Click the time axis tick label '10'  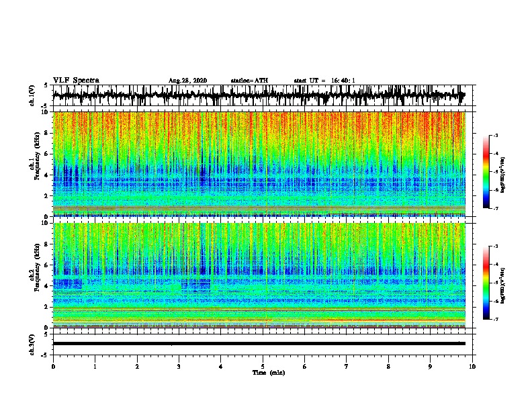click(472, 367)
